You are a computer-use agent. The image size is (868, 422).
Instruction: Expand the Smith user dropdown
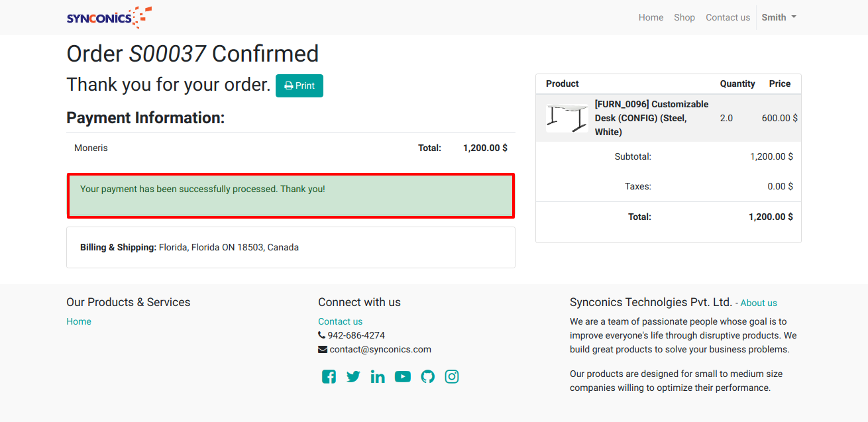coord(779,17)
